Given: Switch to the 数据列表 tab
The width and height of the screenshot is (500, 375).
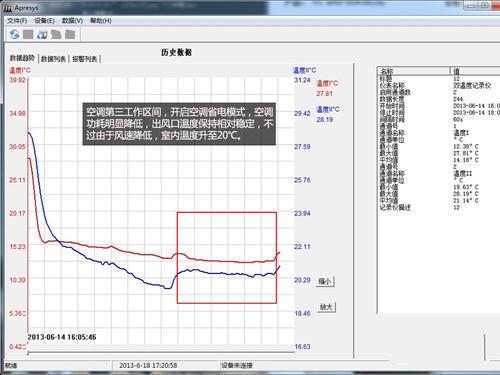Looking at the screenshot, I should click(53, 59).
